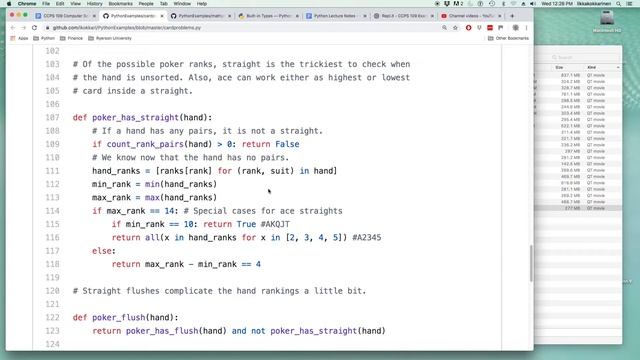Click the shield extension icon in Chrome toolbar
Viewport: 640px width, 360px height.
pos(479,28)
